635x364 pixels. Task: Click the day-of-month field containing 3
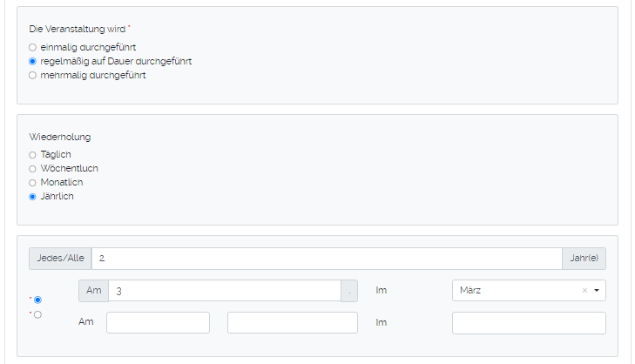224,291
